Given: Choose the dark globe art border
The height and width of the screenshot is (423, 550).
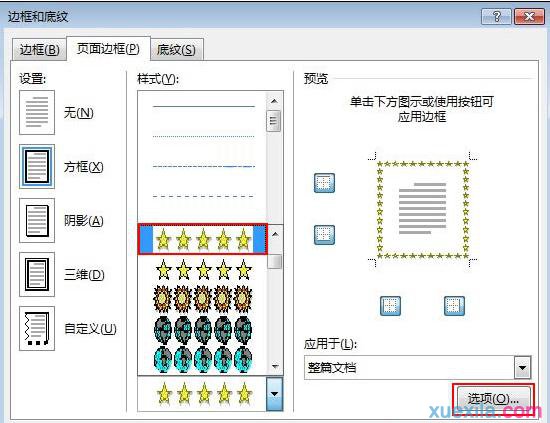Looking at the screenshot, I should [x=203, y=329].
